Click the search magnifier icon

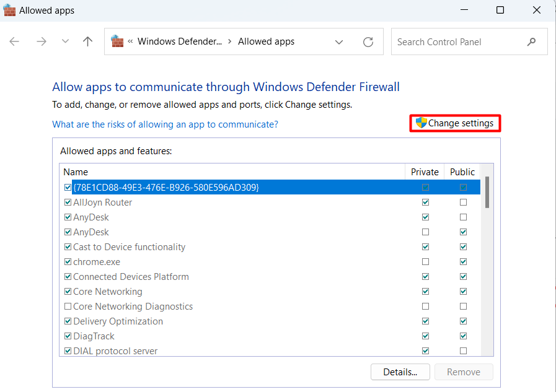click(531, 41)
